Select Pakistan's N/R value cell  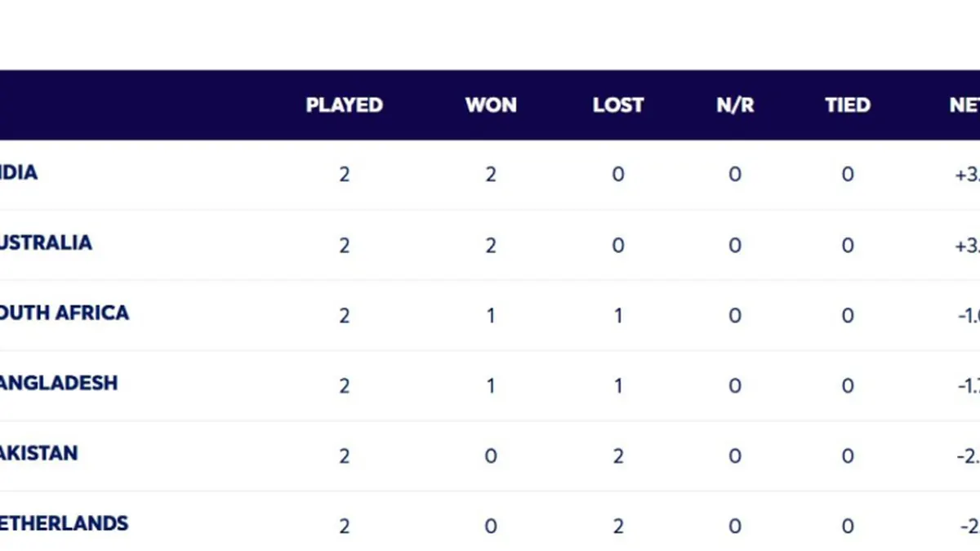735,455
